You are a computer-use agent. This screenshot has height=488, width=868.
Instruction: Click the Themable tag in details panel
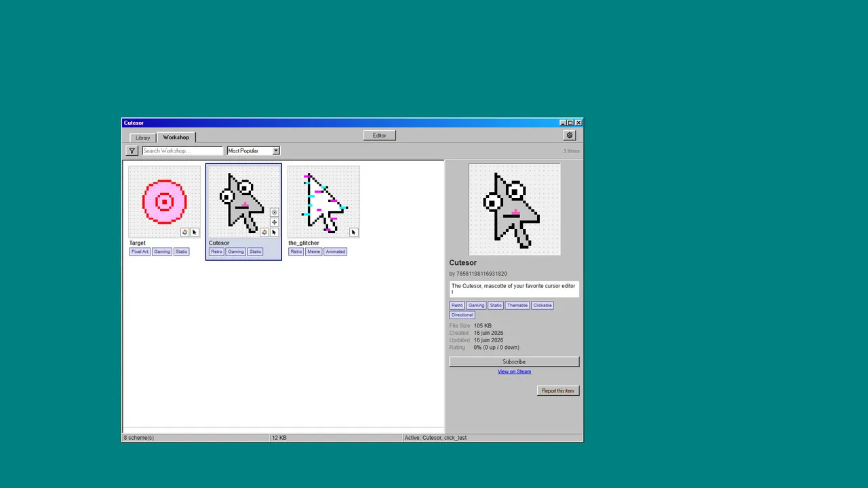(517, 306)
